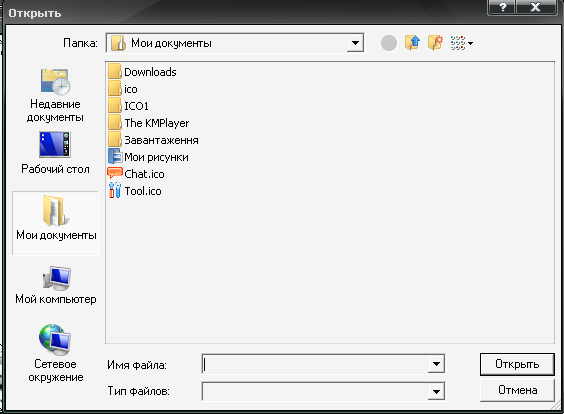Open Сетевое окружение location

(55, 353)
